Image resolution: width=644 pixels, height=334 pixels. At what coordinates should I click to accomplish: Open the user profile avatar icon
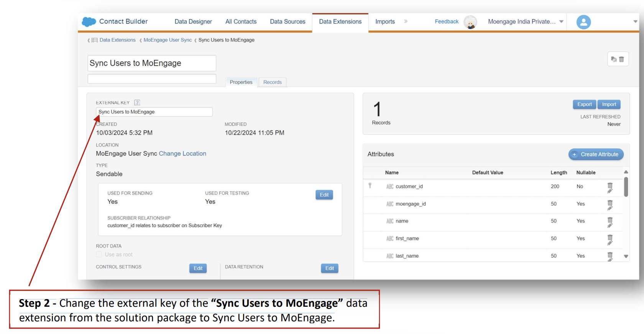point(583,22)
